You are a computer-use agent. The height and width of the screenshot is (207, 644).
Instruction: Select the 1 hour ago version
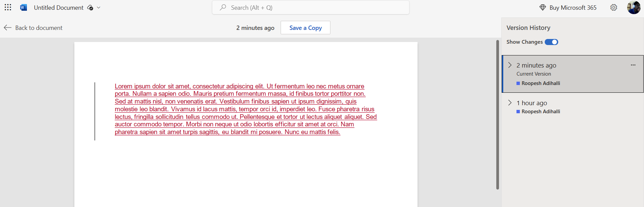pos(534,103)
